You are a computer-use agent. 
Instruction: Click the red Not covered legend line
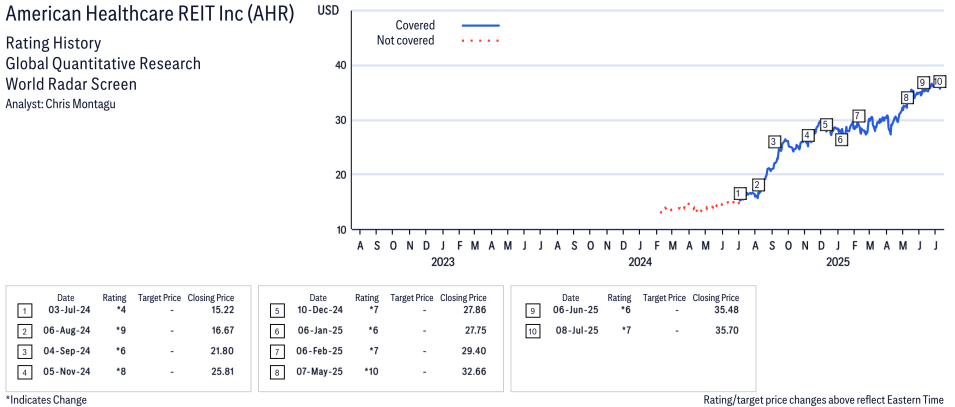click(481, 41)
